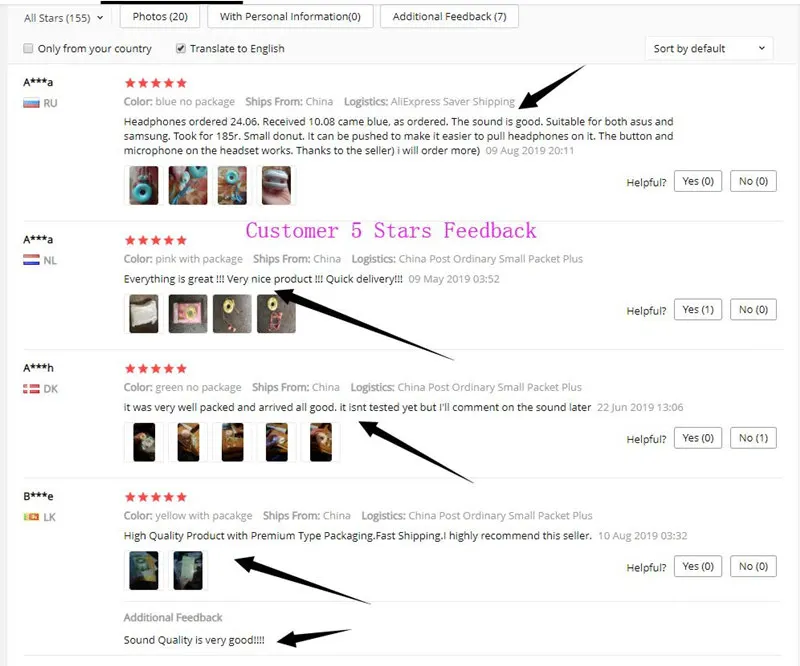Click the Denmark flag icon beside DK
Viewport: 800px width, 666px height.
pyautogui.click(x=31, y=389)
